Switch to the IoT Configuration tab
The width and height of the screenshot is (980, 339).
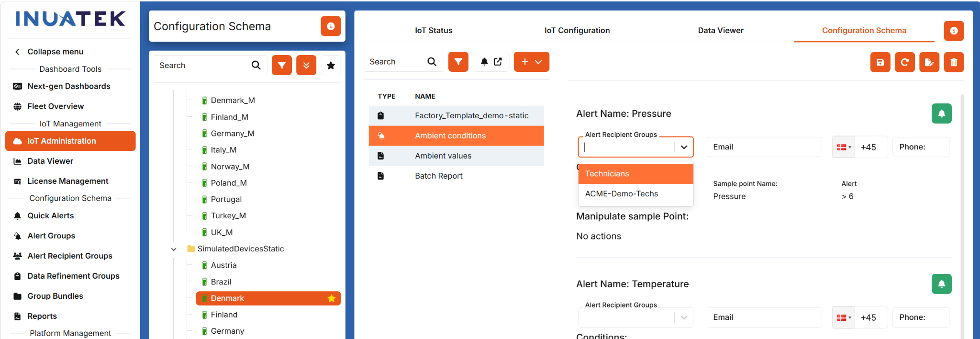(577, 30)
